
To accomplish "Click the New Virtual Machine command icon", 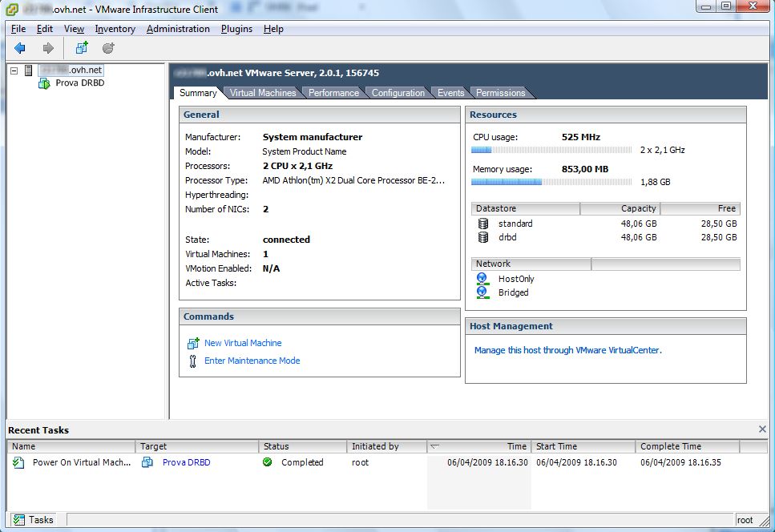I will 193,343.
